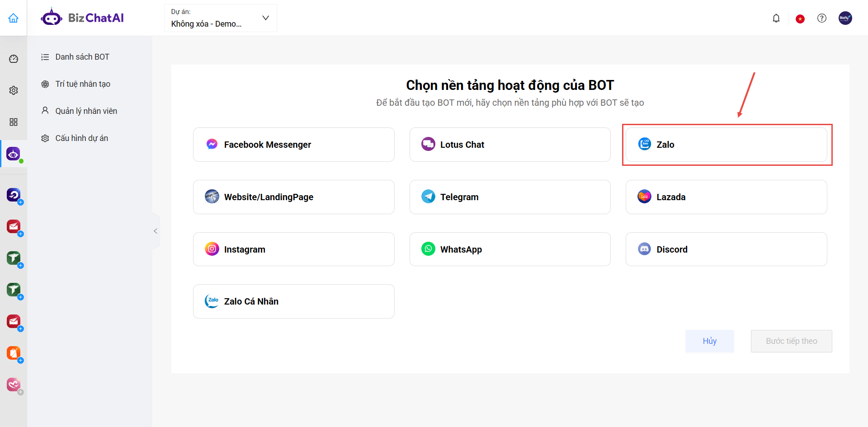Open the notifications bell
The height and width of the screenshot is (427, 868).
pyautogui.click(x=776, y=18)
